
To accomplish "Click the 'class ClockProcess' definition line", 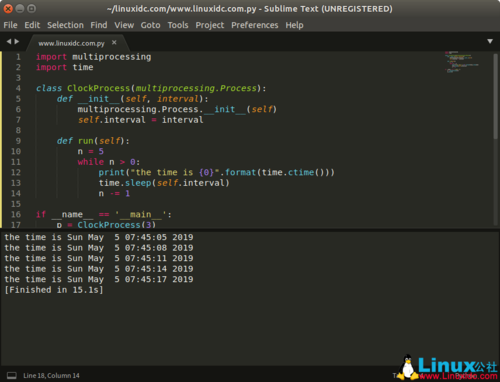I will tap(151, 88).
